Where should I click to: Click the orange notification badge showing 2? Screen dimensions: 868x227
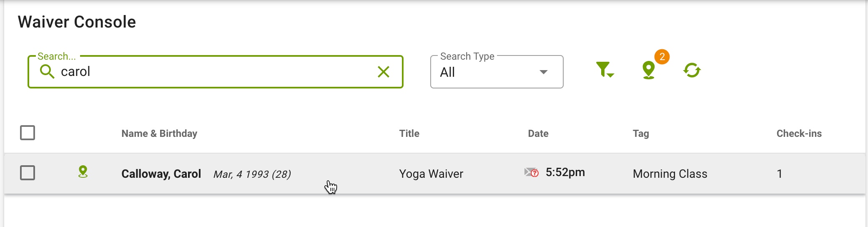(662, 57)
